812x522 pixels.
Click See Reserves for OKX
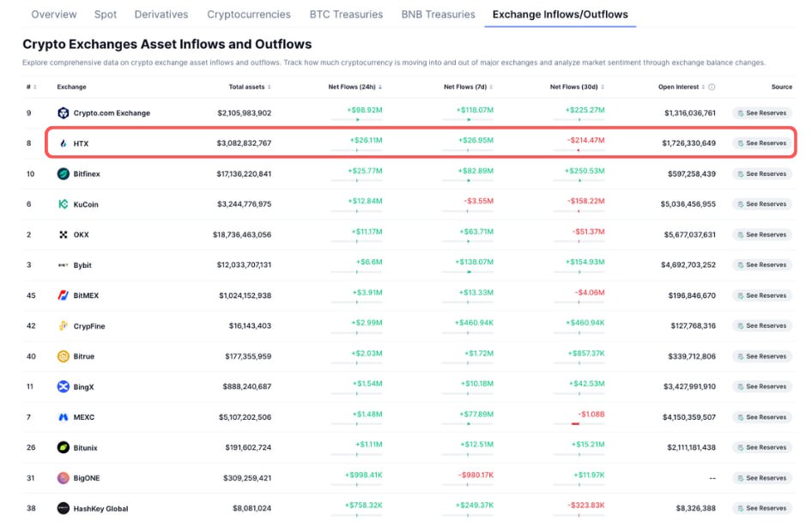761,234
